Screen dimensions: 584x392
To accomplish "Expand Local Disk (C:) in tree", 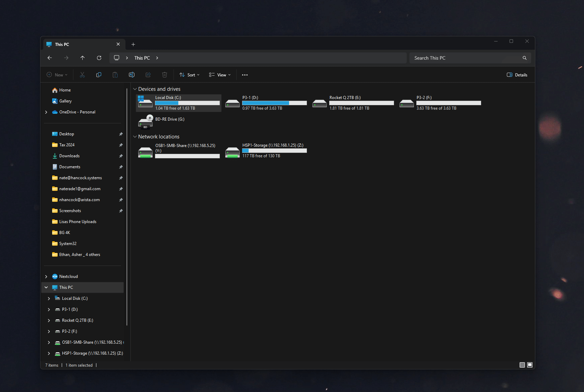I will 49,298.
